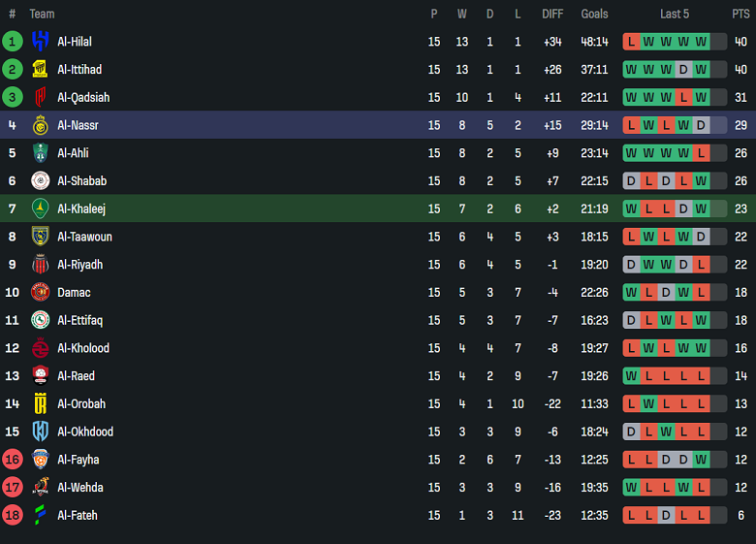Click the Al-Riyadh team name
Viewport: 756px width, 544px height.
79,264
